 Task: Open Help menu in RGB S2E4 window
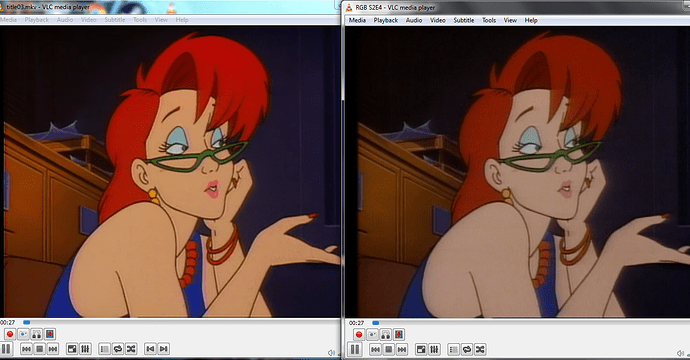click(x=531, y=20)
